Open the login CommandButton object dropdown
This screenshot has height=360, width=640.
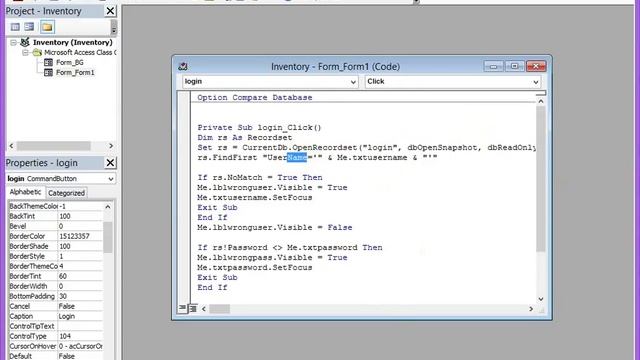(111, 179)
